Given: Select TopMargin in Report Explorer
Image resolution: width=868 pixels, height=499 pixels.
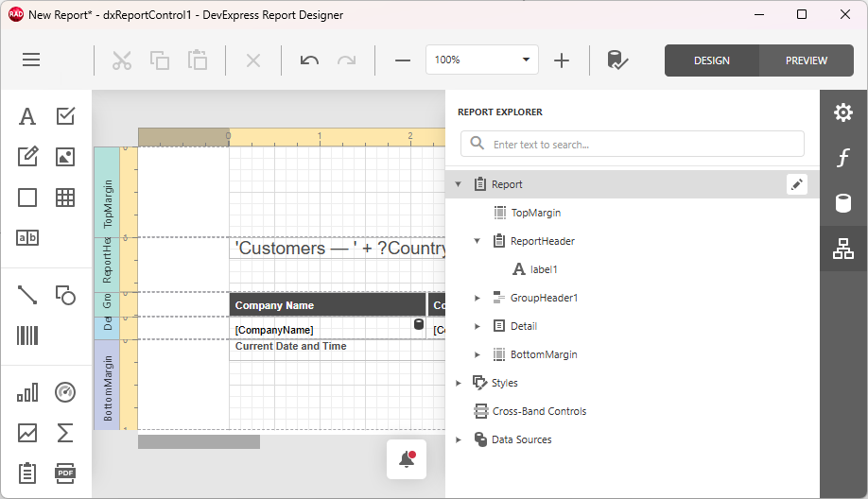Looking at the screenshot, I should (535, 213).
